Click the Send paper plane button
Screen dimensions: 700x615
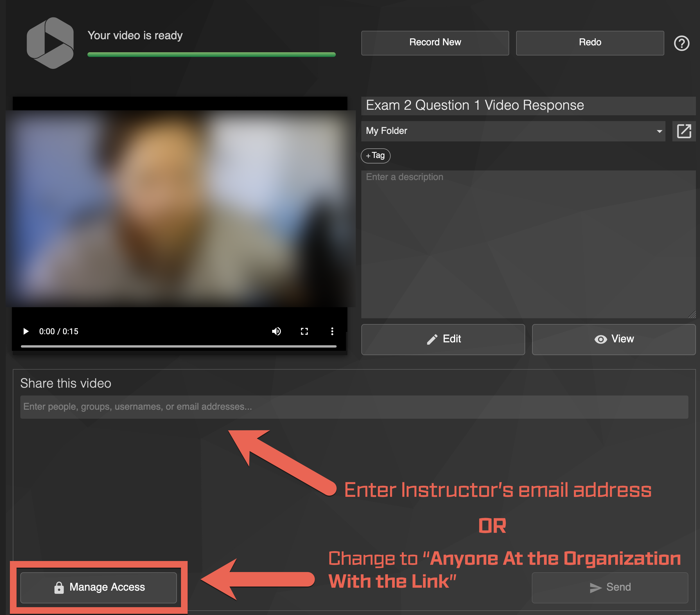click(610, 587)
